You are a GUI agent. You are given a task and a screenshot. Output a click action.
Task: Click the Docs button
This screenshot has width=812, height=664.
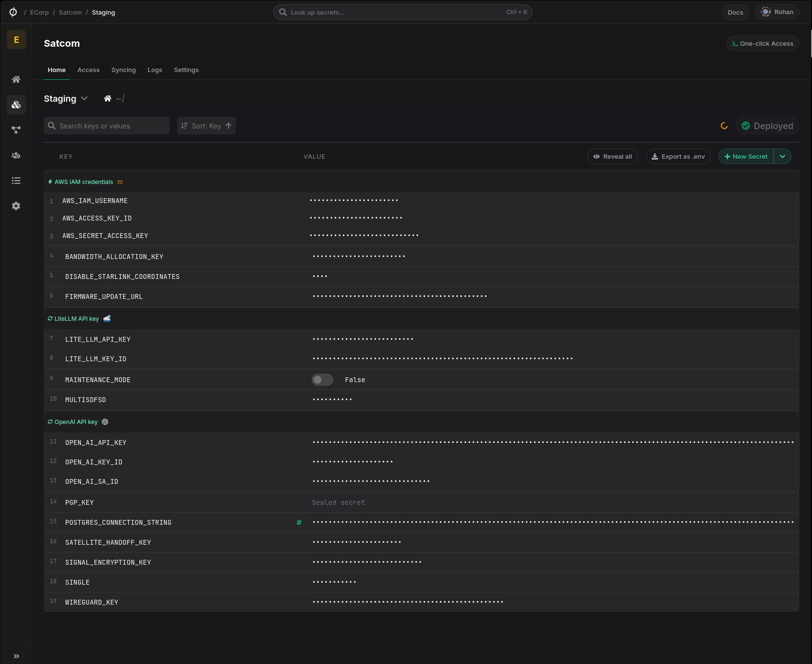(x=736, y=12)
